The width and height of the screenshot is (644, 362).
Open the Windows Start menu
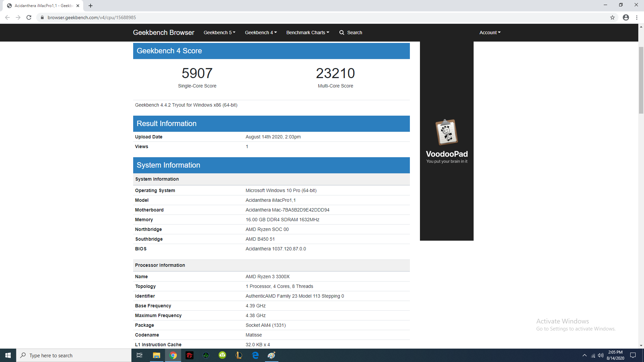tap(8, 355)
